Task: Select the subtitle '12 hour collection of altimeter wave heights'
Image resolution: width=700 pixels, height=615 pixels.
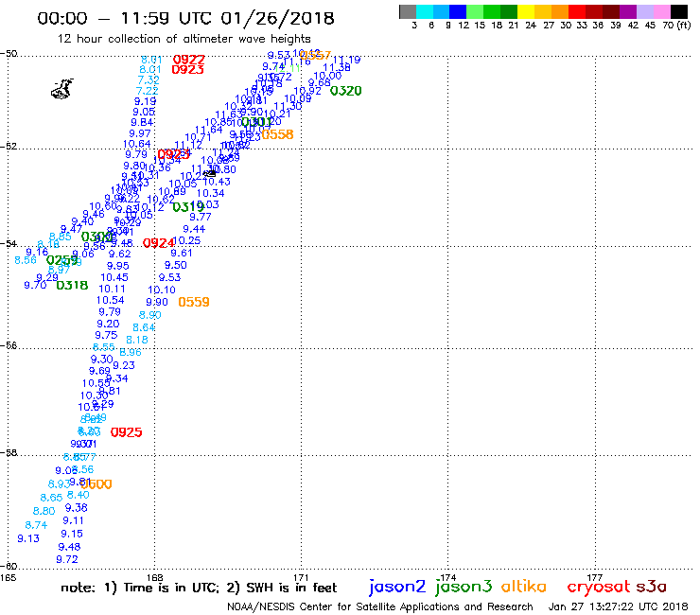Action: 184,39
